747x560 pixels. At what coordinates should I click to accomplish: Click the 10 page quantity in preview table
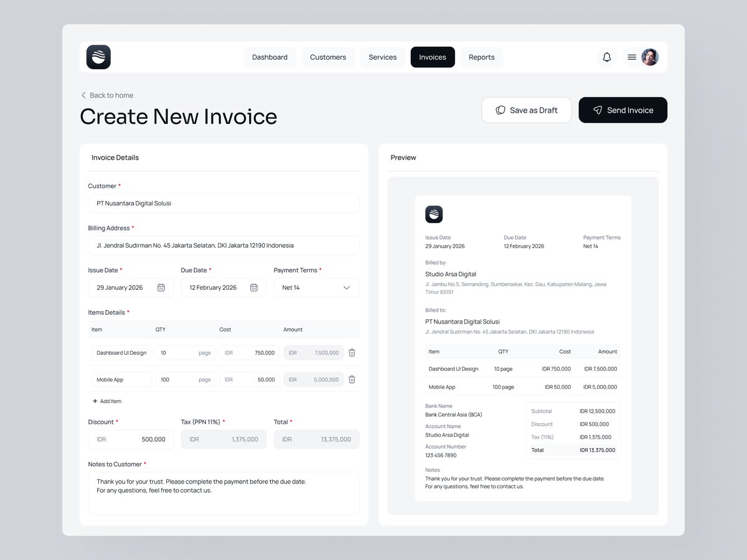503,369
